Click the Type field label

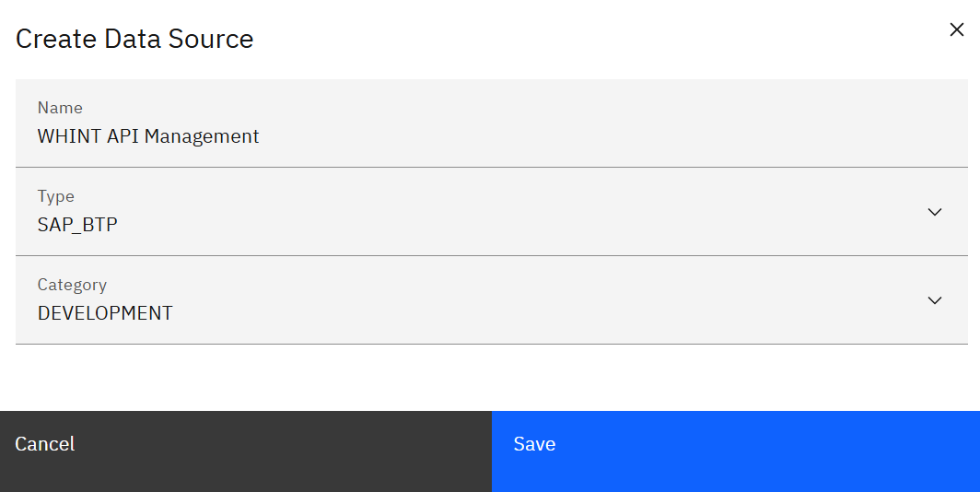coord(55,196)
